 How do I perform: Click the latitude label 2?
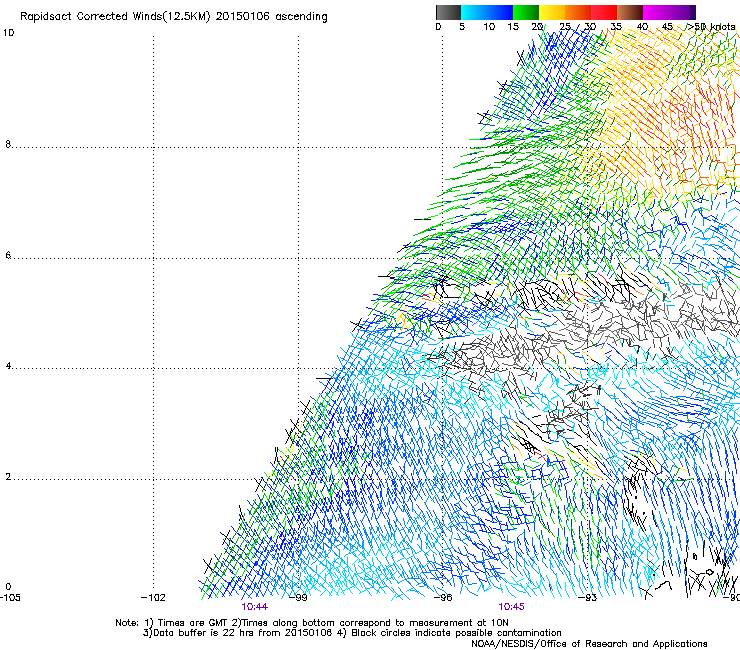click(8, 477)
